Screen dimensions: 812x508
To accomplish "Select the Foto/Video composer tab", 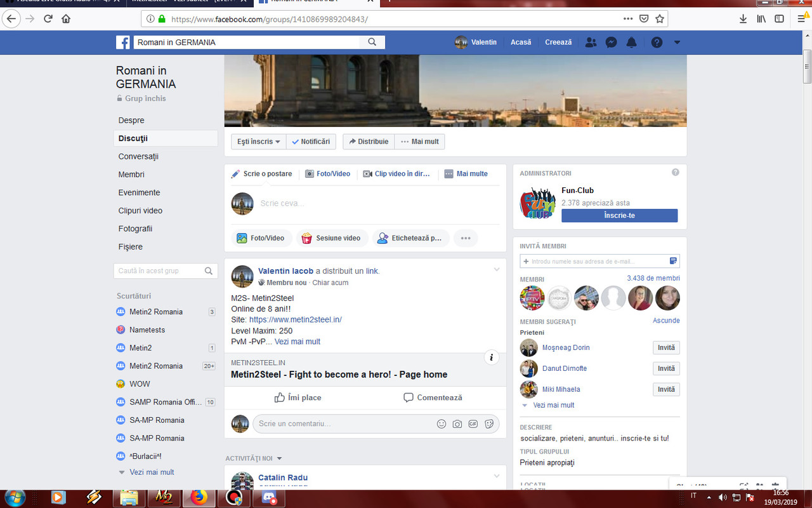I will click(327, 174).
